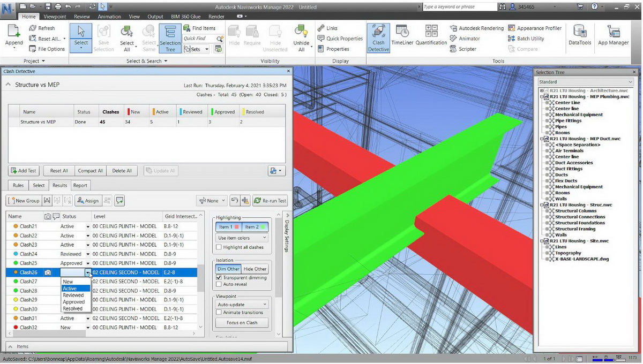
Task: Click the Re-run Test button
Action: coord(270,200)
